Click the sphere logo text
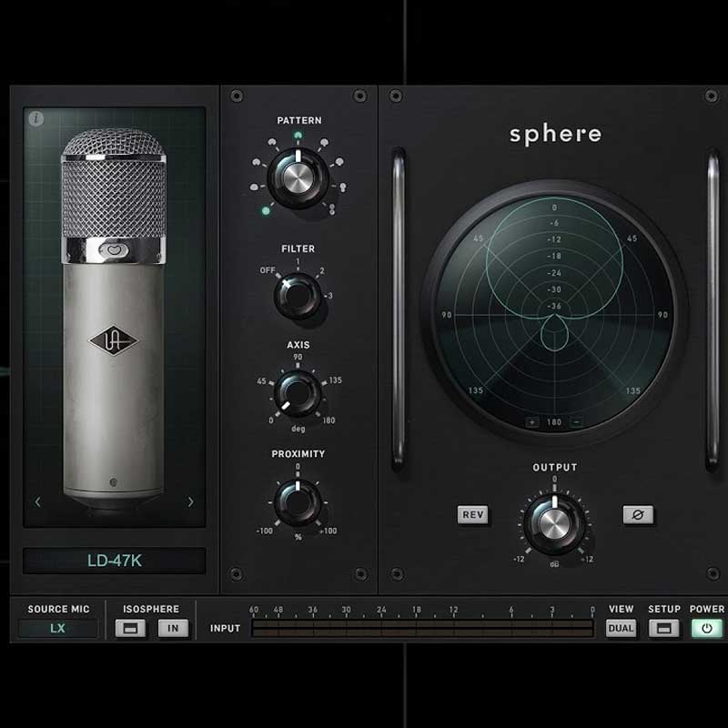The image size is (728, 728). pos(555,135)
